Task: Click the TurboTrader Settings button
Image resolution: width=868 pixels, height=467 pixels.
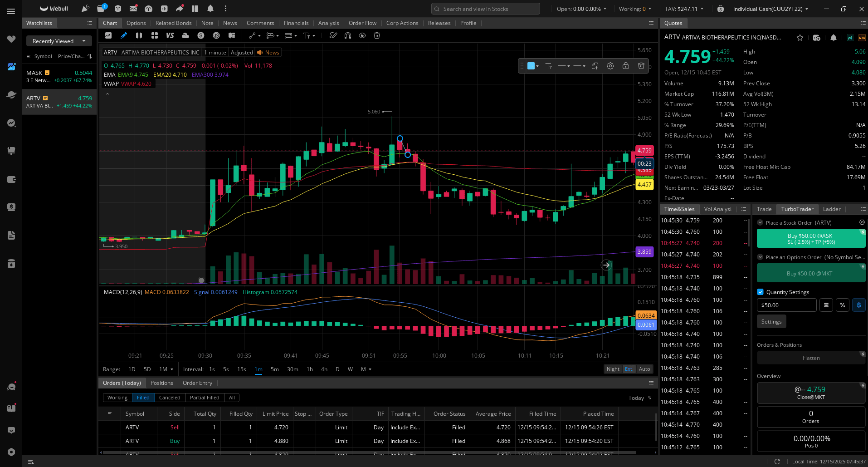Action: click(x=771, y=321)
